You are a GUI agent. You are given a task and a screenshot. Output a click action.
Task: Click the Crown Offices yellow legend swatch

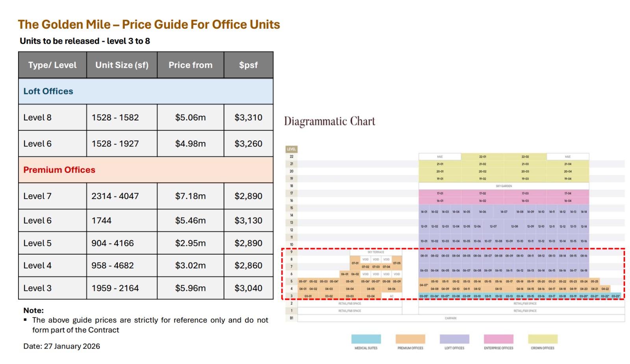(x=543, y=339)
